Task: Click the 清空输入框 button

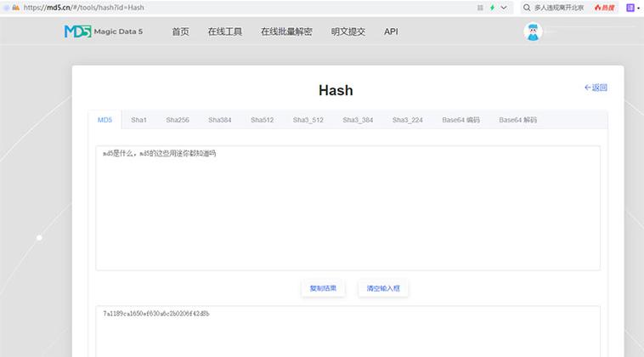Action: (383, 288)
